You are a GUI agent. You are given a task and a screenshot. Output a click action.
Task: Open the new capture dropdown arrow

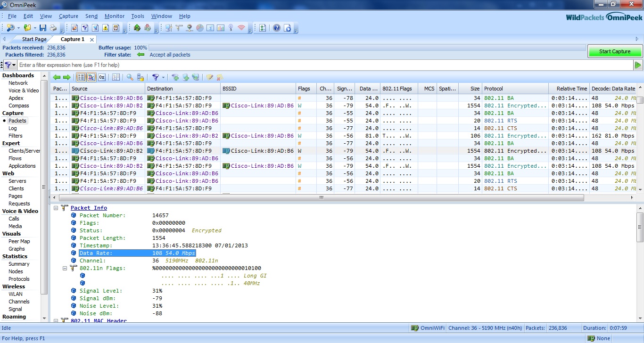tap(18, 28)
